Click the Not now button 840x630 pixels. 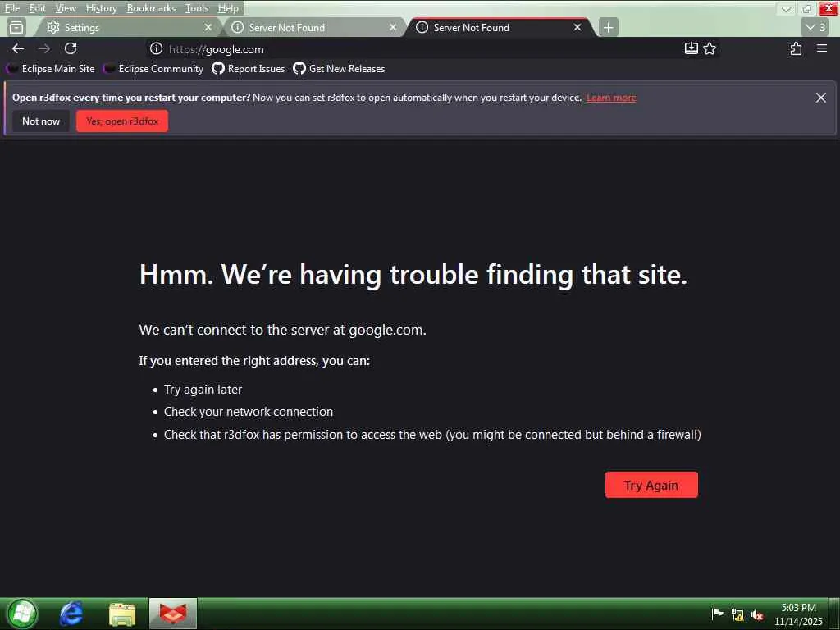pyautogui.click(x=41, y=121)
